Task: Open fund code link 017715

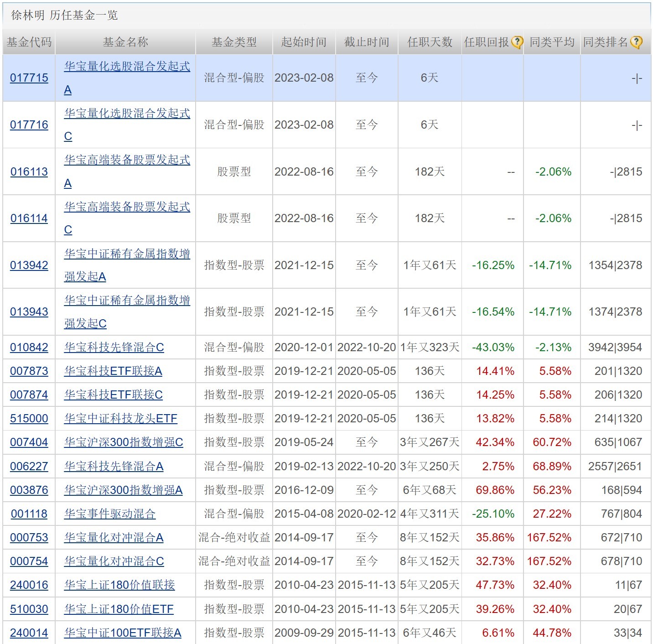Action: pyautogui.click(x=29, y=78)
